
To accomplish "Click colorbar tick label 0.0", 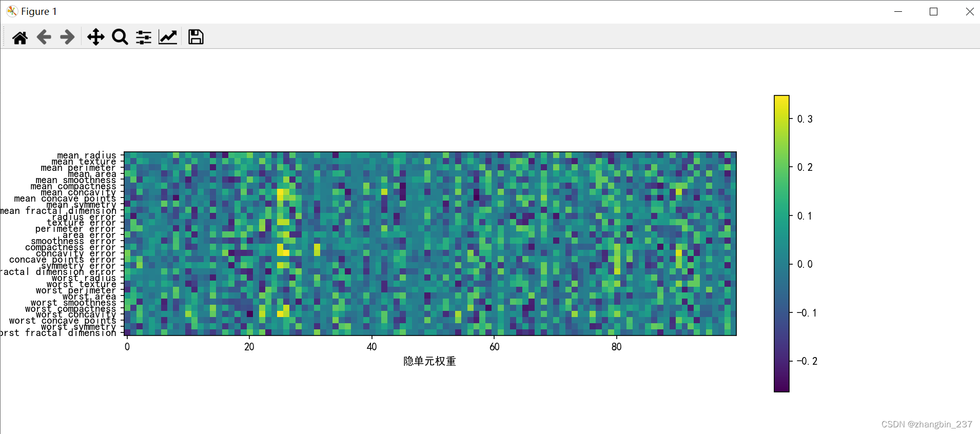I will pyautogui.click(x=805, y=264).
